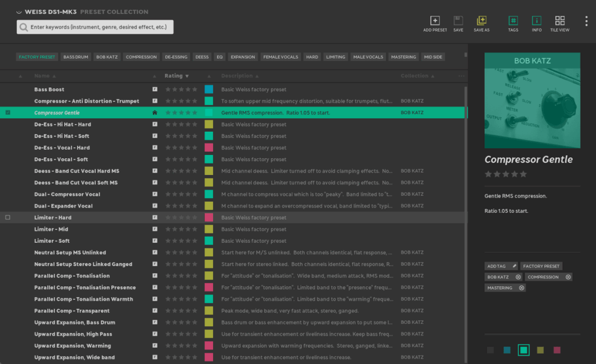
Task: Click the pink color swatch on Limiter - Hard row
Action: point(209,217)
